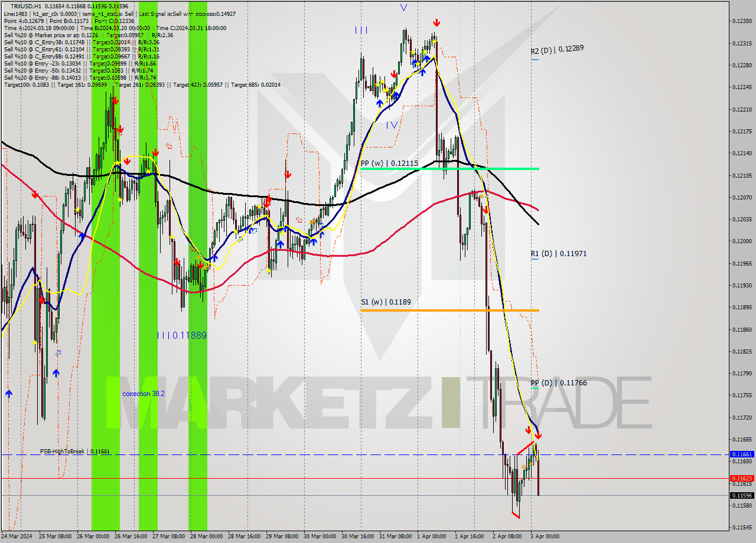Click the 0.12315 price axis label
This screenshot has height=543, width=756.
pos(742,44)
